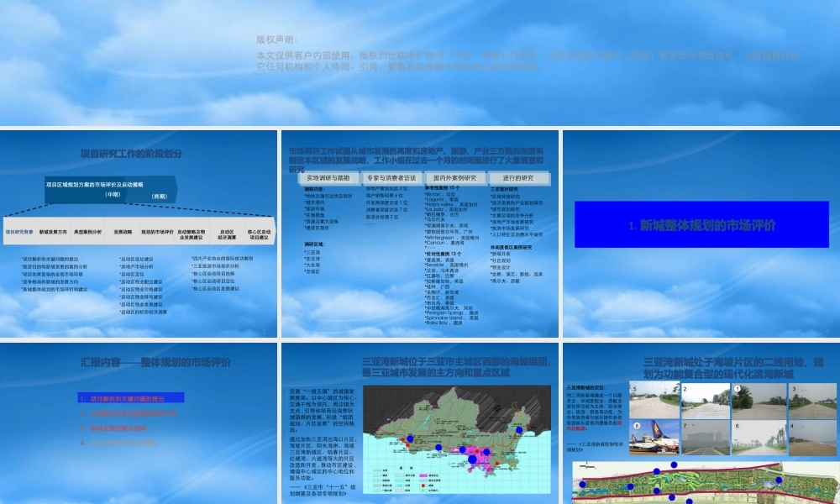Open the 版权声明 copyright slide at the top
Screen dimensions: 840x504
click(420, 63)
